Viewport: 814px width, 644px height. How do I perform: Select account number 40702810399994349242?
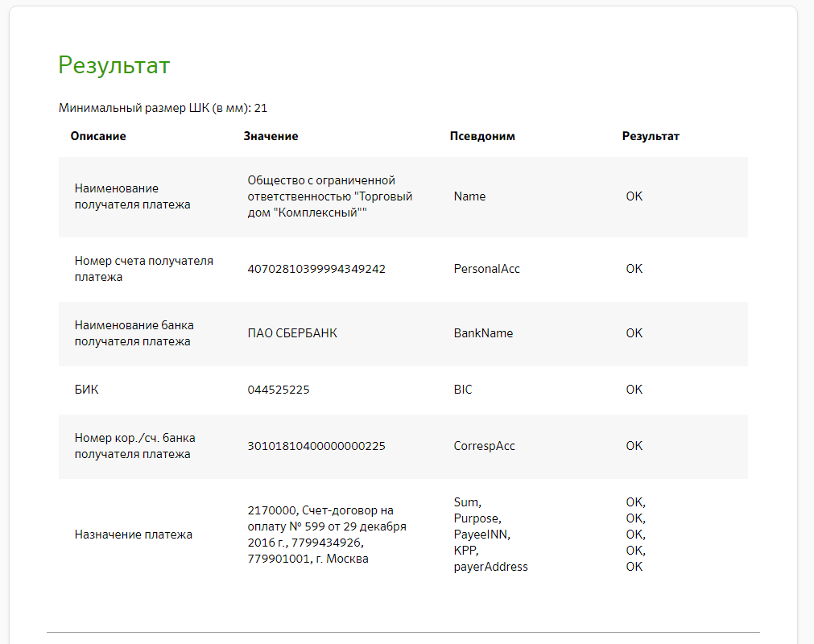coord(316,269)
